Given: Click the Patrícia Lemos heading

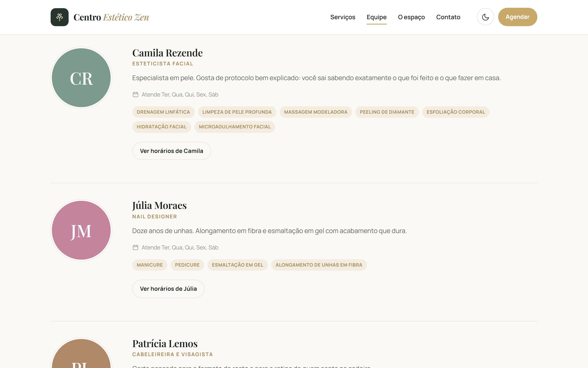Looking at the screenshot, I should 165,344.
